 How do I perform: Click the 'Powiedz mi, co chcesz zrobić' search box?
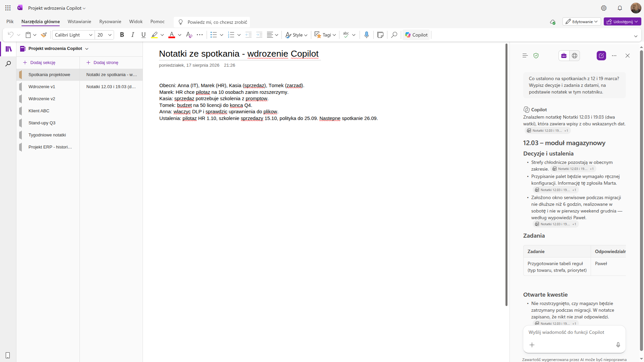tap(212, 22)
